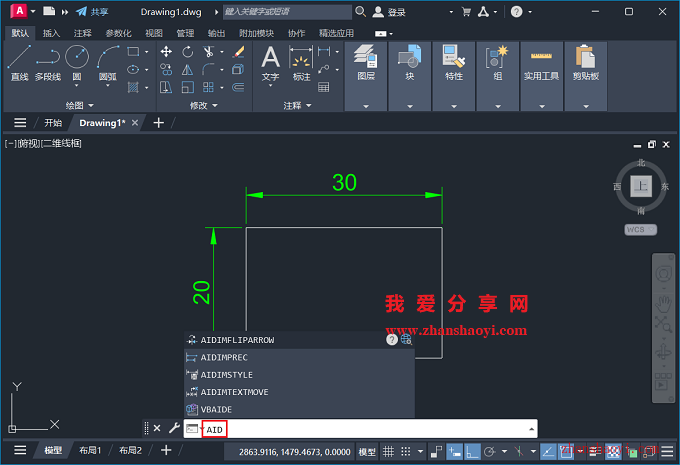The image size is (680, 465).
Task: Open the 图层 (Layers) panel
Action: pyautogui.click(x=366, y=76)
